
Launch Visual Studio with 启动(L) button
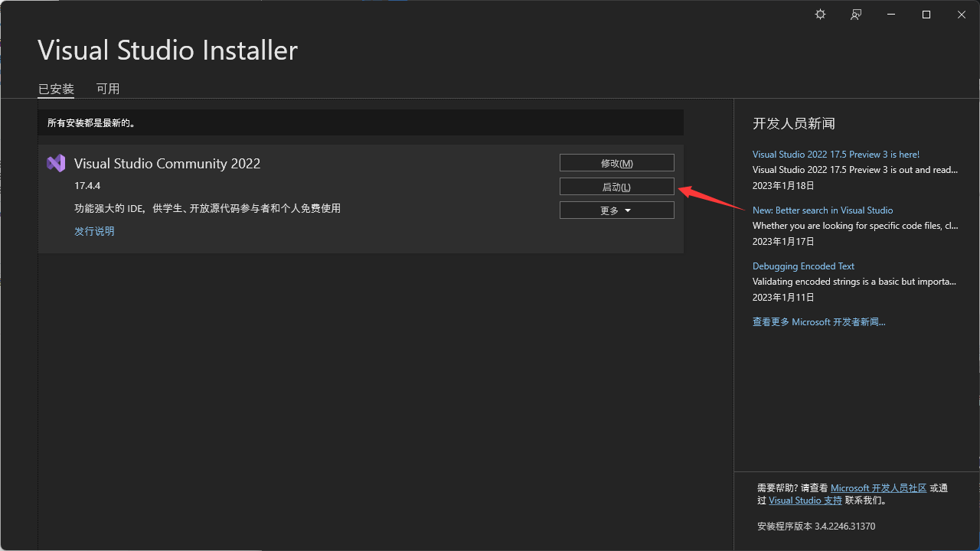[617, 187]
